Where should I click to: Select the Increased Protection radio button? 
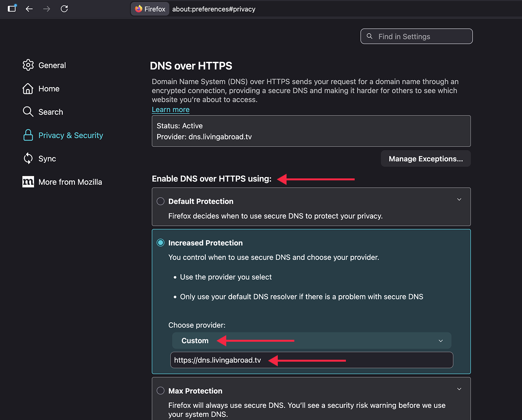click(161, 243)
